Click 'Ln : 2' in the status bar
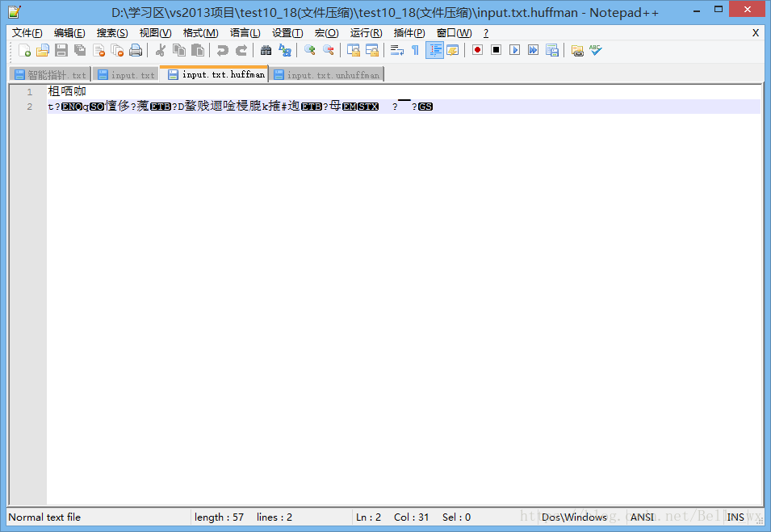The image size is (771, 532). coord(368,517)
